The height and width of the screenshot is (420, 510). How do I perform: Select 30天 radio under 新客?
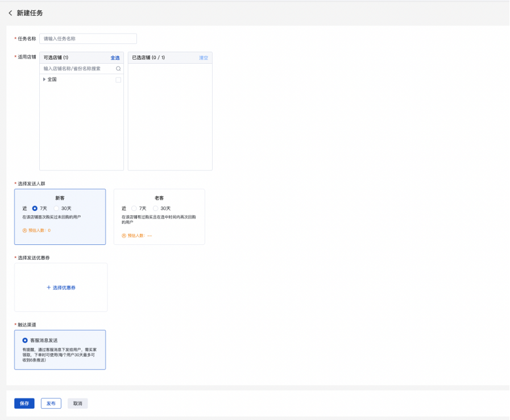click(x=57, y=209)
